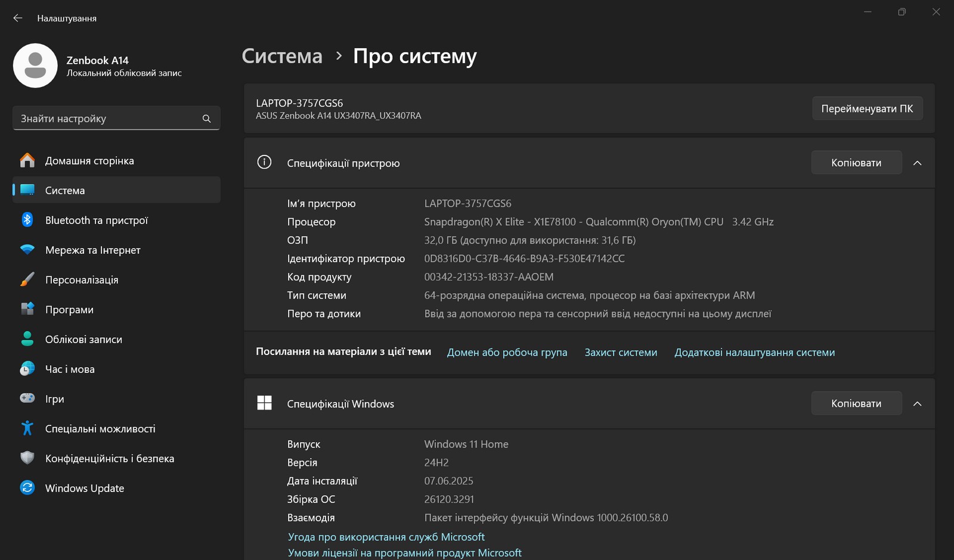Click edition value Windows 11 Home

point(466,444)
